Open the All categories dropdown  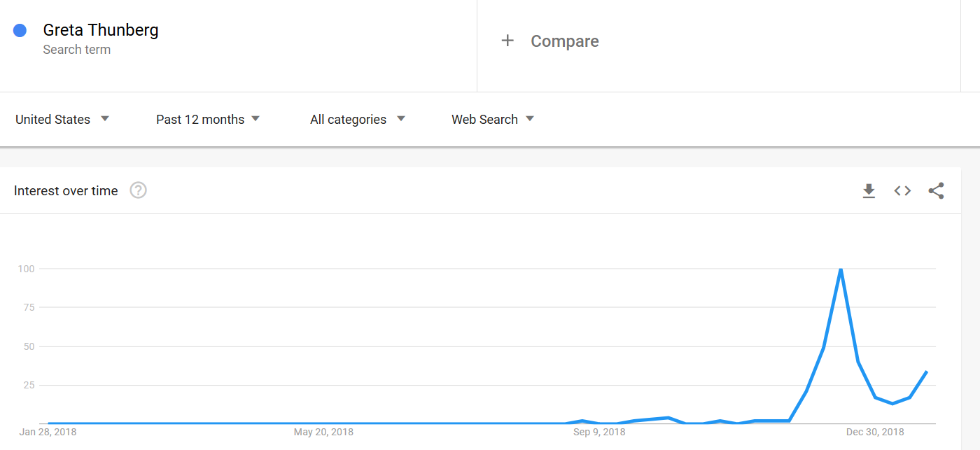coord(358,120)
